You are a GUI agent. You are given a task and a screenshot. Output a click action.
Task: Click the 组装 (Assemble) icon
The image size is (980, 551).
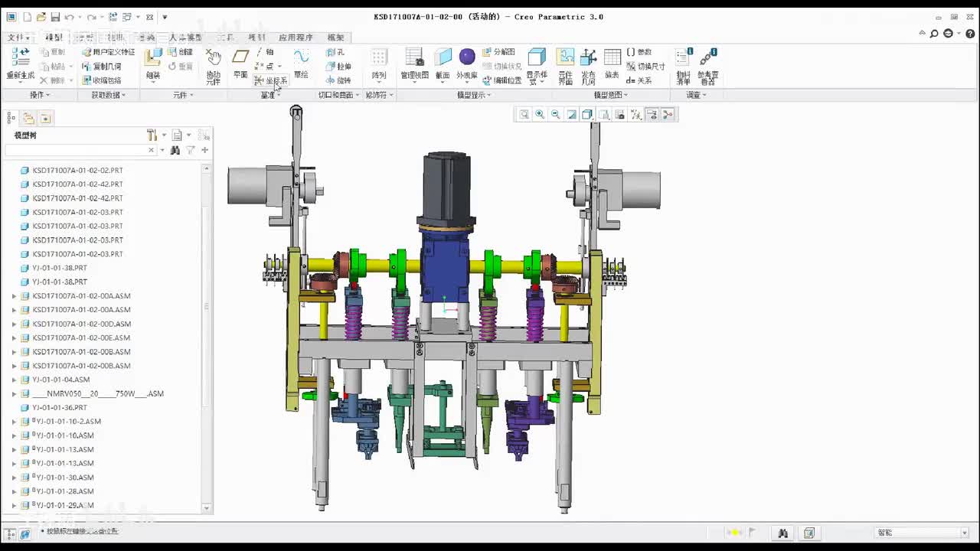coord(153,57)
